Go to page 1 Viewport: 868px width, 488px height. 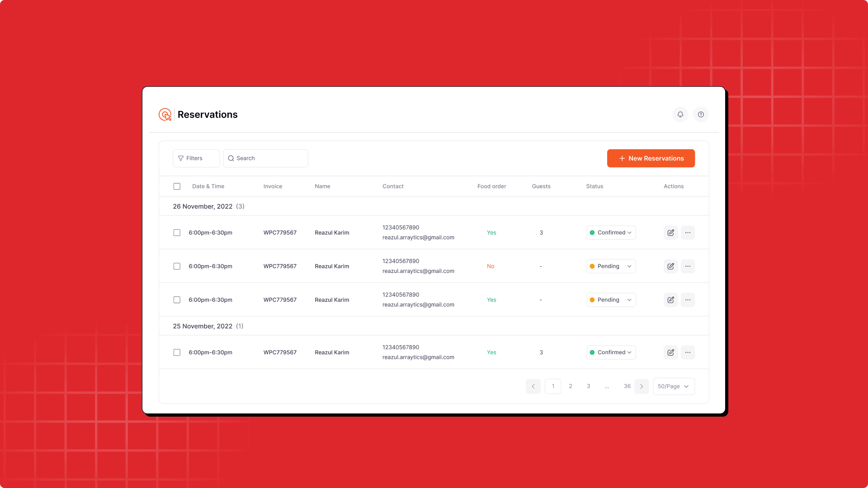tap(553, 386)
